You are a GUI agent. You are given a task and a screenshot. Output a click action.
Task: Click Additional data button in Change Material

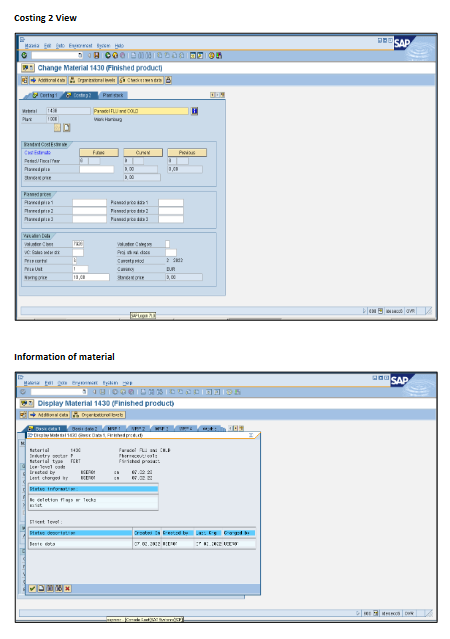click(48, 80)
